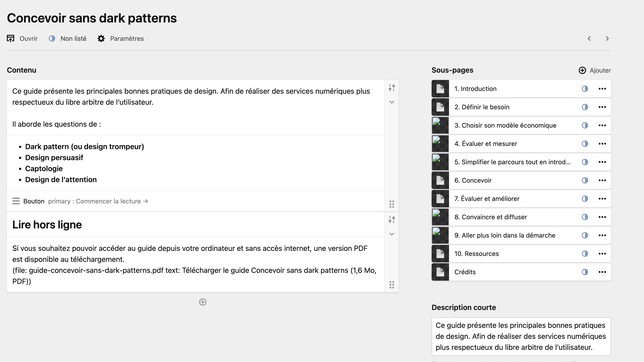Open options menu for Crédits subpage
The height and width of the screenshot is (362, 644).
point(602,272)
